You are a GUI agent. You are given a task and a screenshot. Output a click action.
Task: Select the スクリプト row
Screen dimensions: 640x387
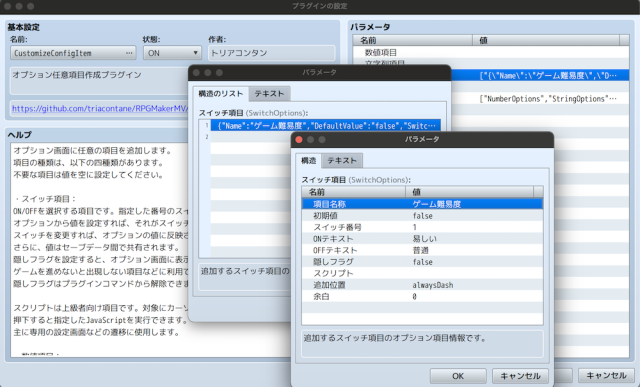pos(422,273)
